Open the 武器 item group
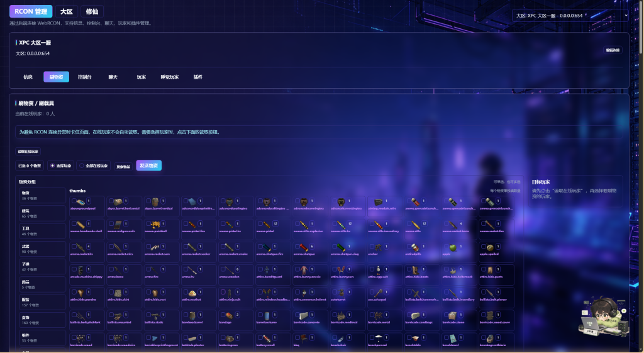Image resolution: width=644 pixels, height=353 pixels. coord(42,249)
